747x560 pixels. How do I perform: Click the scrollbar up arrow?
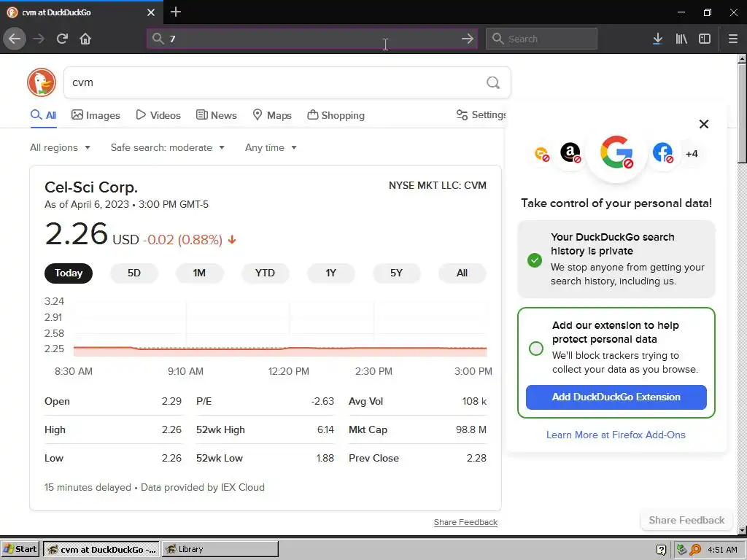[742, 59]
